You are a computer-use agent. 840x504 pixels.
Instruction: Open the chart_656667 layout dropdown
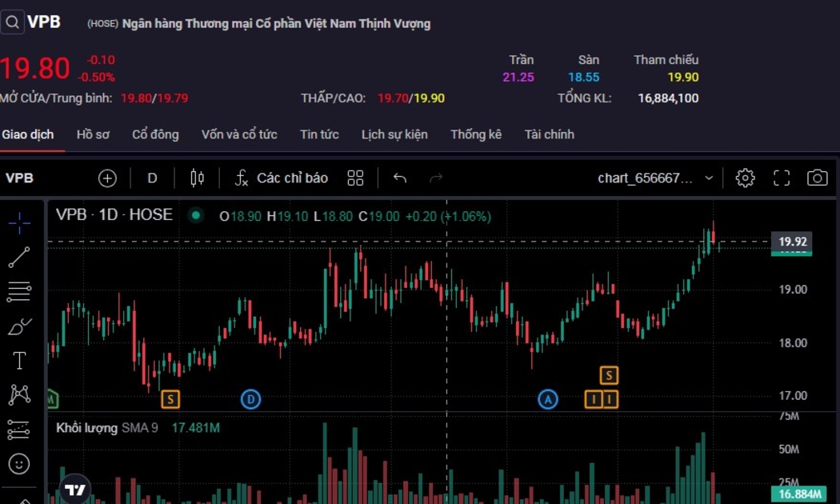(656, 178)
